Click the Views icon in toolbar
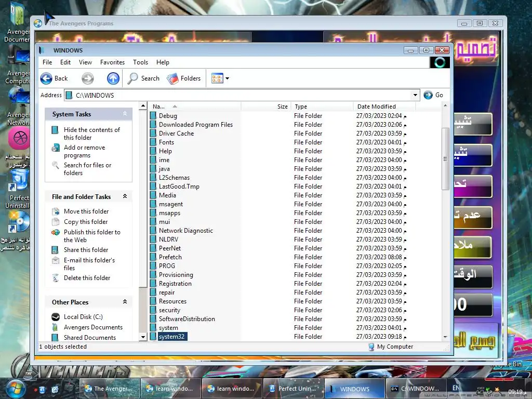Image resolution: width=532 pixels, height=399 pixels. [217, 78]
